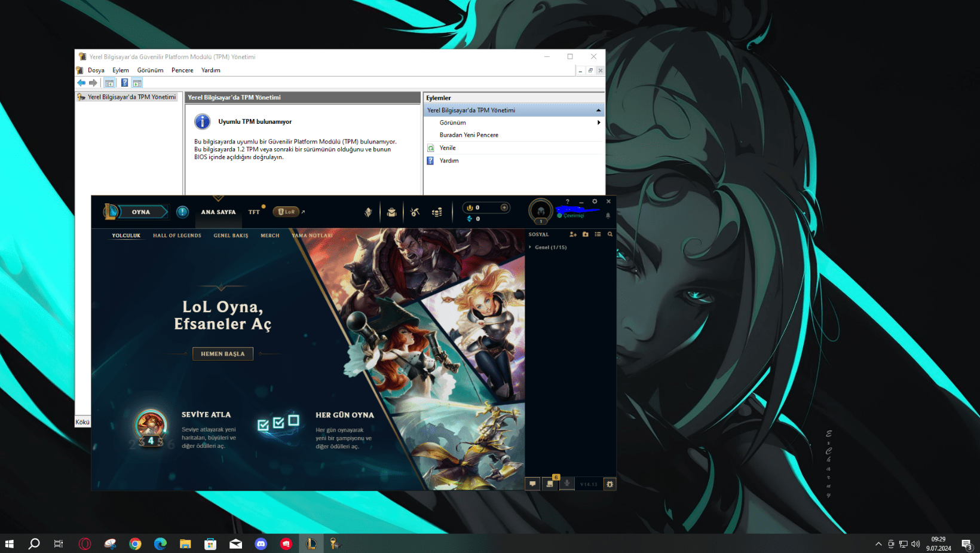Open the YAMA NOTLARI sub-tab
The width and height of the screenshot is (980, 553).
pos(312,236)
